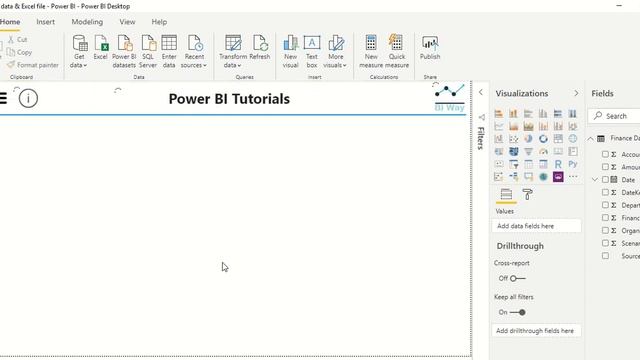Click the Add drillthrough fields here well
This screenshot has height=360, width=640.
(x=537, y=331)
